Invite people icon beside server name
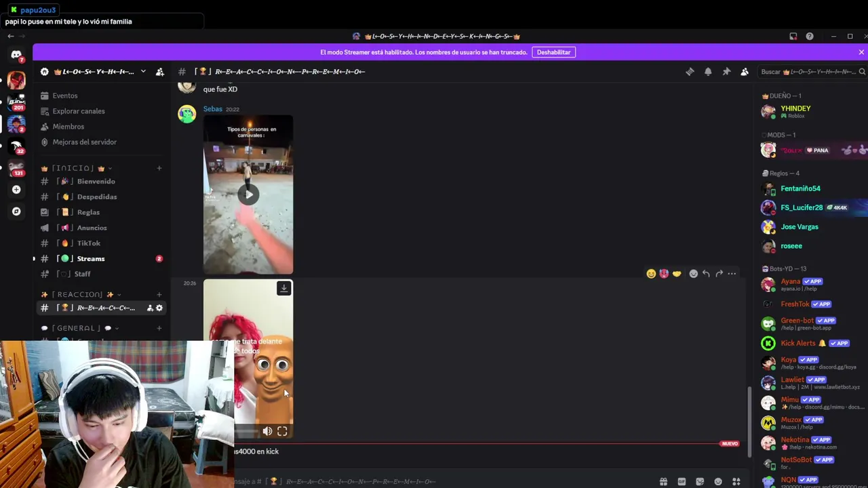The height and width of the screenshot is (488, 868). coord(160,72)
